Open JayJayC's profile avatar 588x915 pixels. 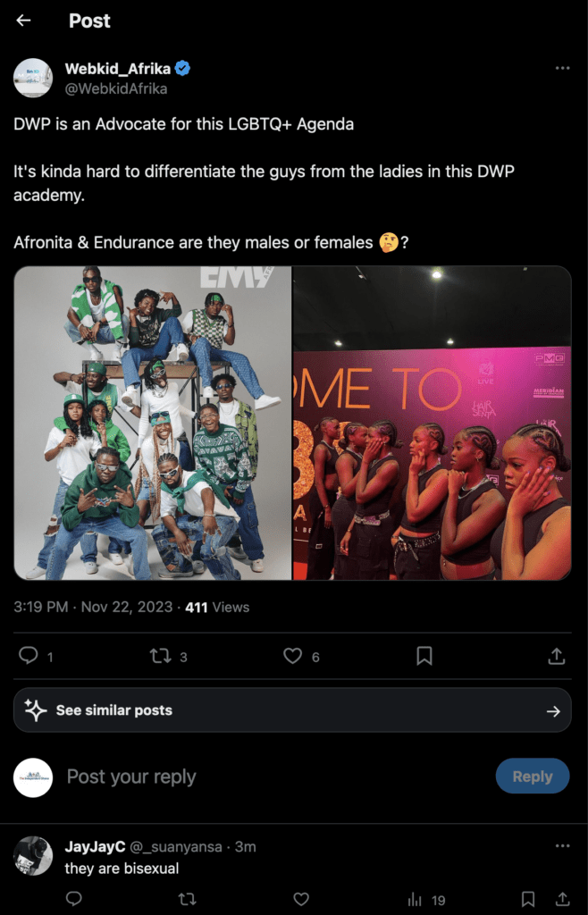33,855
